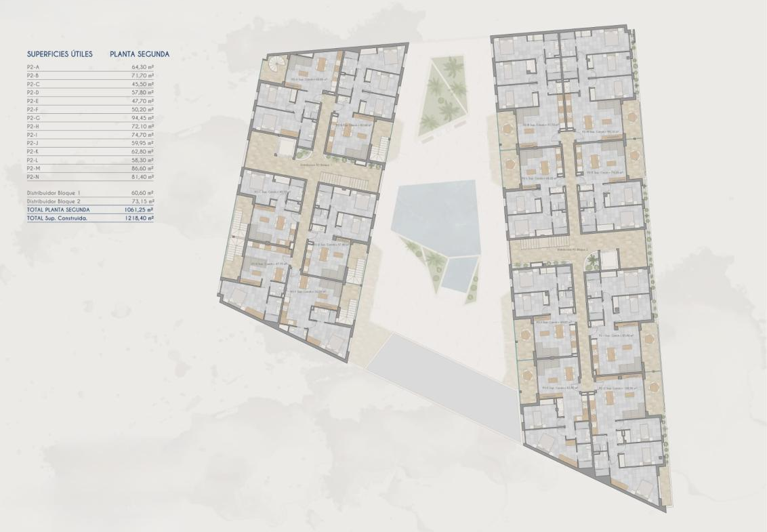Click the small lower pool section
Screen dimensions: 767x532
(x=457, y=273)
